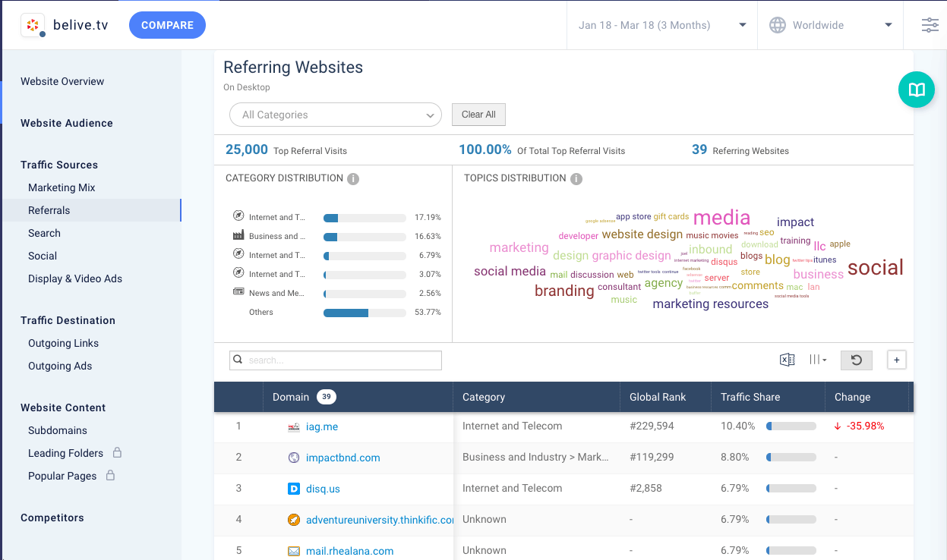This screenshot has width=947, height=560.
Task: Click the teal book guide icon
Action: coord(916,90)
